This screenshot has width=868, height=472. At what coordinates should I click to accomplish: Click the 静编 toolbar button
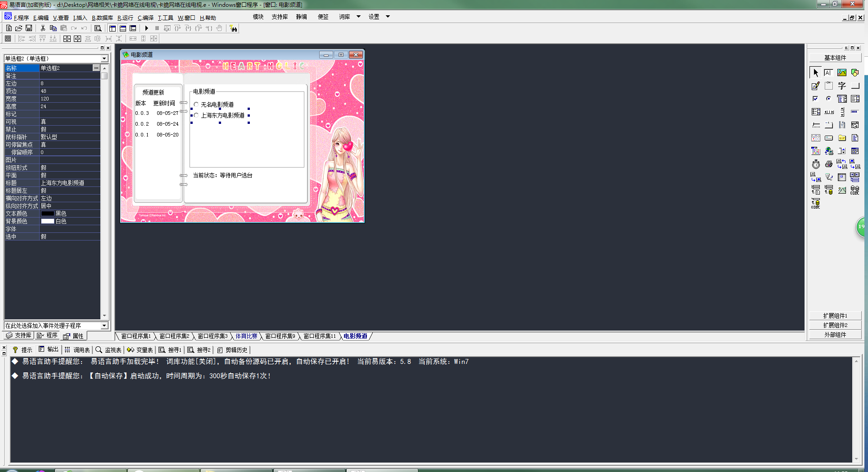[x=302, y=17]
